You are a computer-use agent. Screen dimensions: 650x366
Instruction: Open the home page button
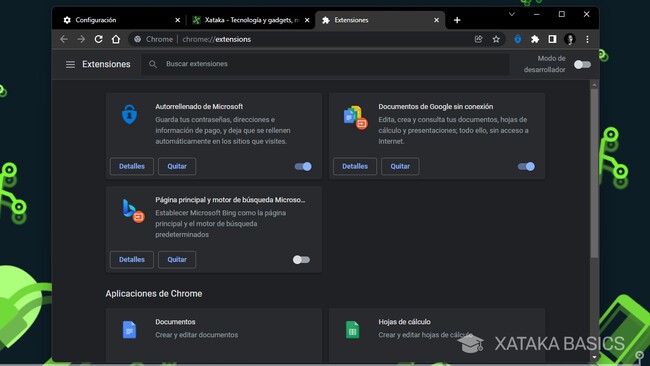(x=116, y=39)
